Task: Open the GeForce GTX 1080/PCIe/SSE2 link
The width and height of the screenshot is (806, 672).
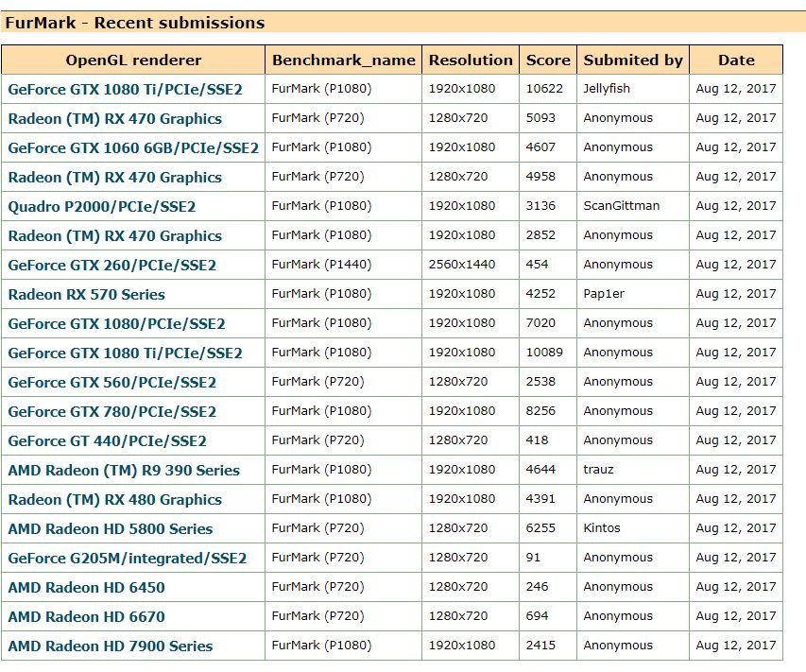Action: coord(116,324)
